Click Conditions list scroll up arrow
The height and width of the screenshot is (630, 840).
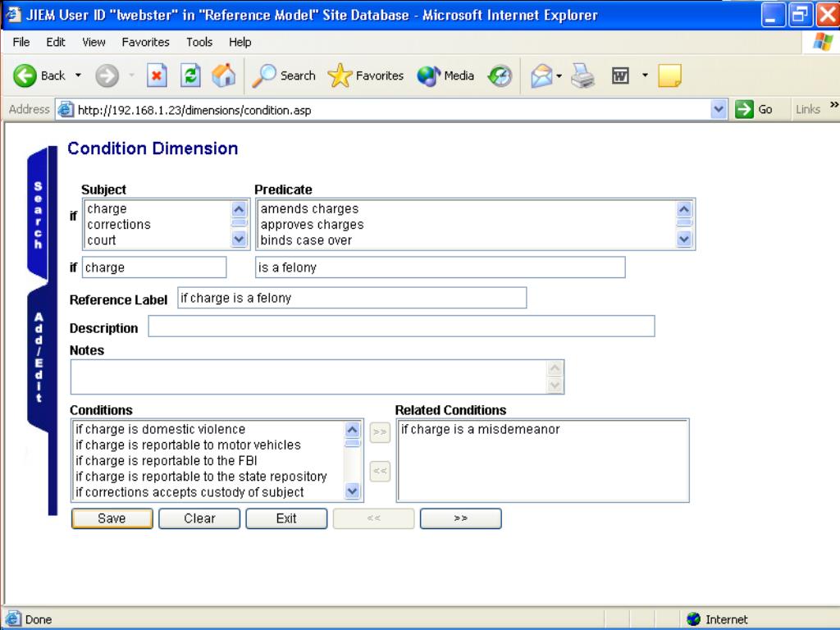click(x=352, y=430)
